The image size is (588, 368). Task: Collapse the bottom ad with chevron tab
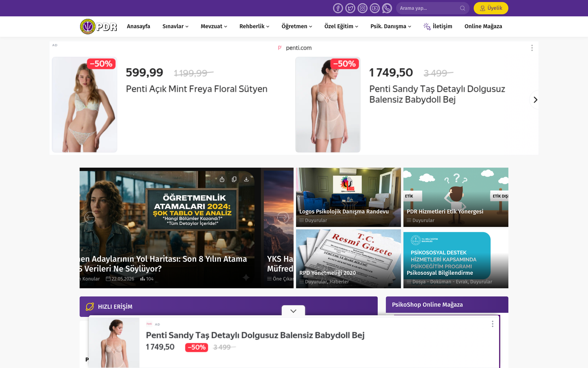pyautogui.click(x=293, y=311)
